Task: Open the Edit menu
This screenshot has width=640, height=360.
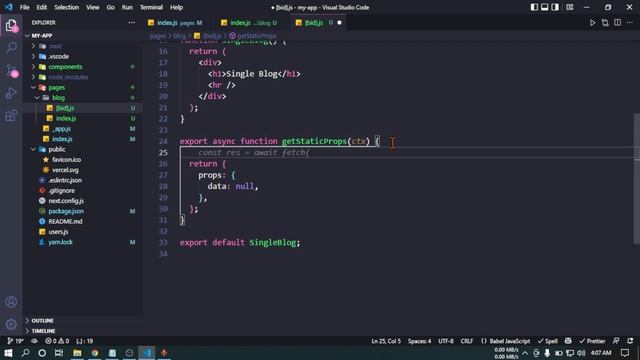Action: click(42, 7)
